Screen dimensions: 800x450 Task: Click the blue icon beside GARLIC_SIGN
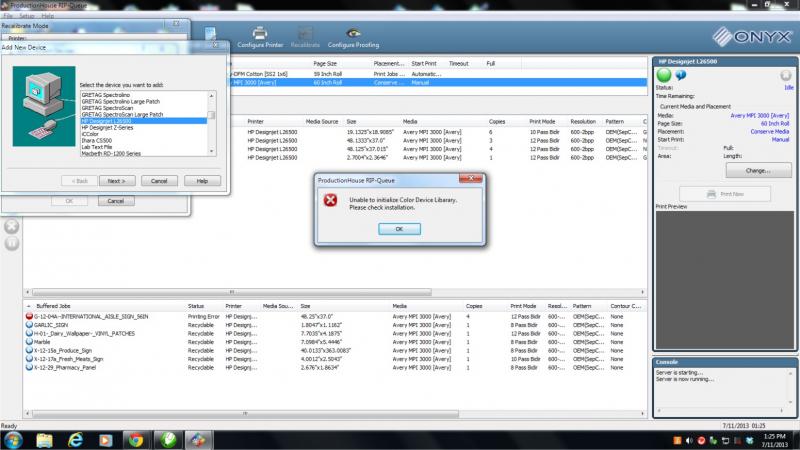tap(30, 324)
